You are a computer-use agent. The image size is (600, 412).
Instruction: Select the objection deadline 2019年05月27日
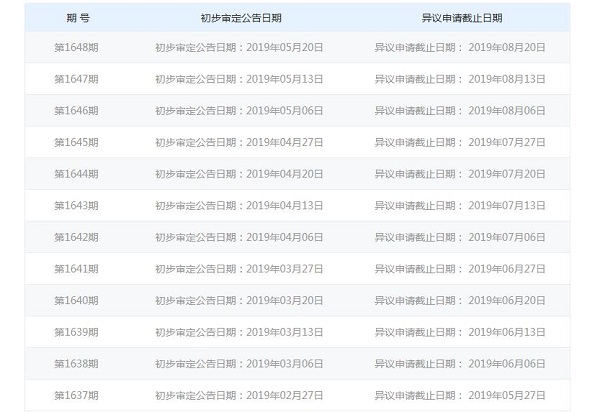tap(507, 395)
